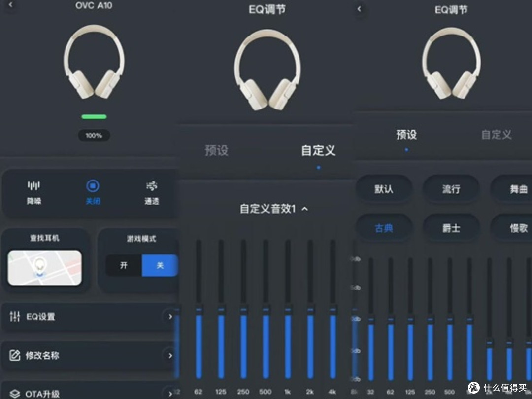The image size is (532, 399).
Task: Turn game mode off with 关
Action: pos(160,265)
